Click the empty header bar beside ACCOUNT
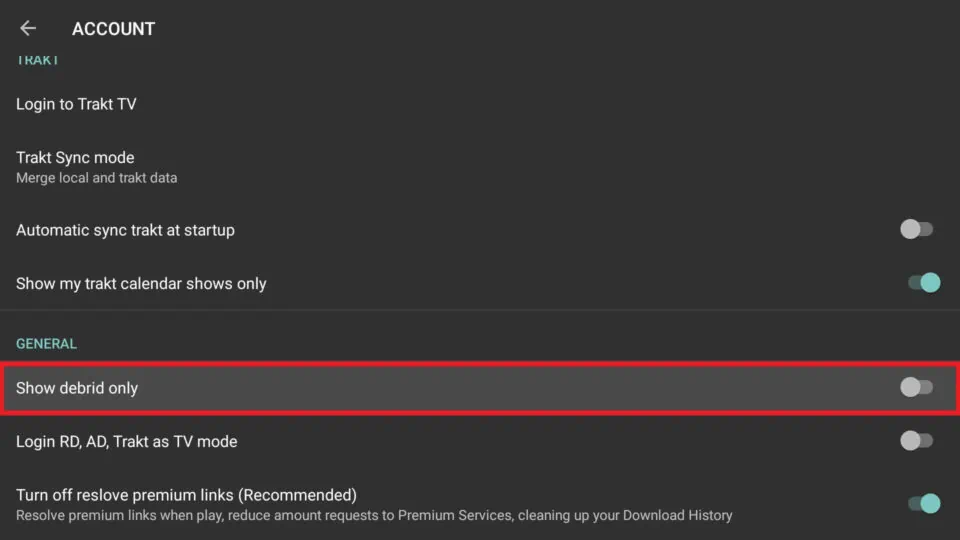The image size is (960, 540). [x=550, y=29]
